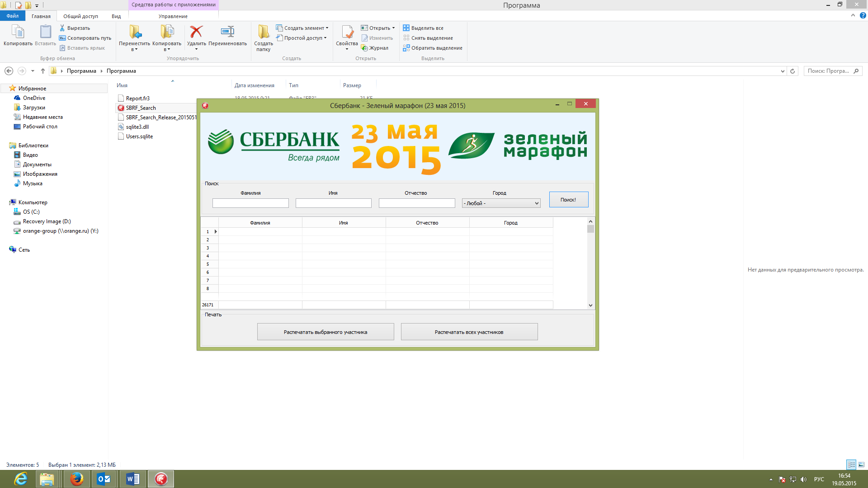
Task: Select OS (C:) drive in the sidebar
Action: click(x=31, y=212)
